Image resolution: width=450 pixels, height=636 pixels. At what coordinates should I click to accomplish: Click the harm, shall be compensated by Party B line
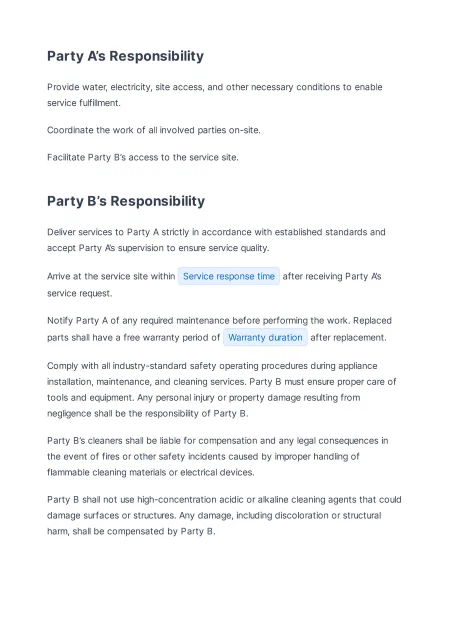click(x=131, y=531)
